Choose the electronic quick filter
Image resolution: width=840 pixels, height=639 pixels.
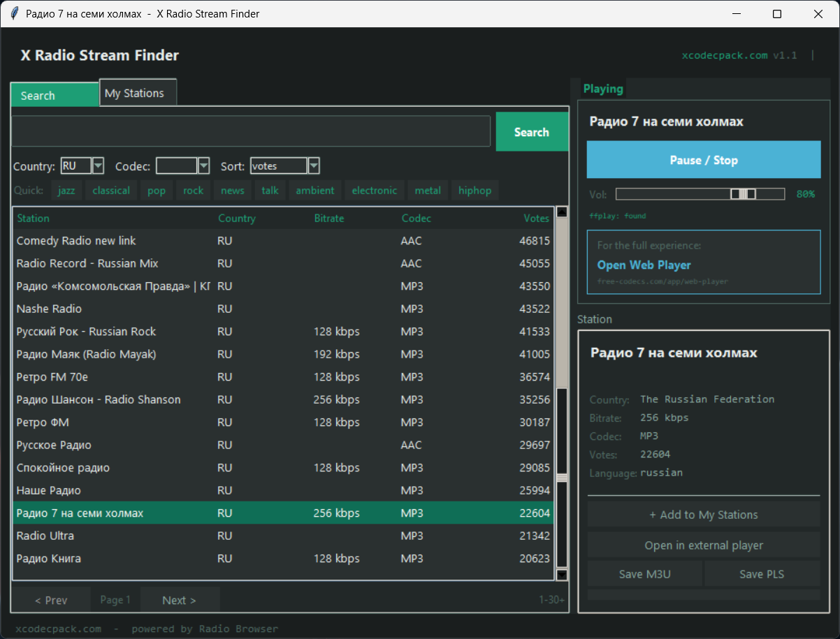point(374,191)
